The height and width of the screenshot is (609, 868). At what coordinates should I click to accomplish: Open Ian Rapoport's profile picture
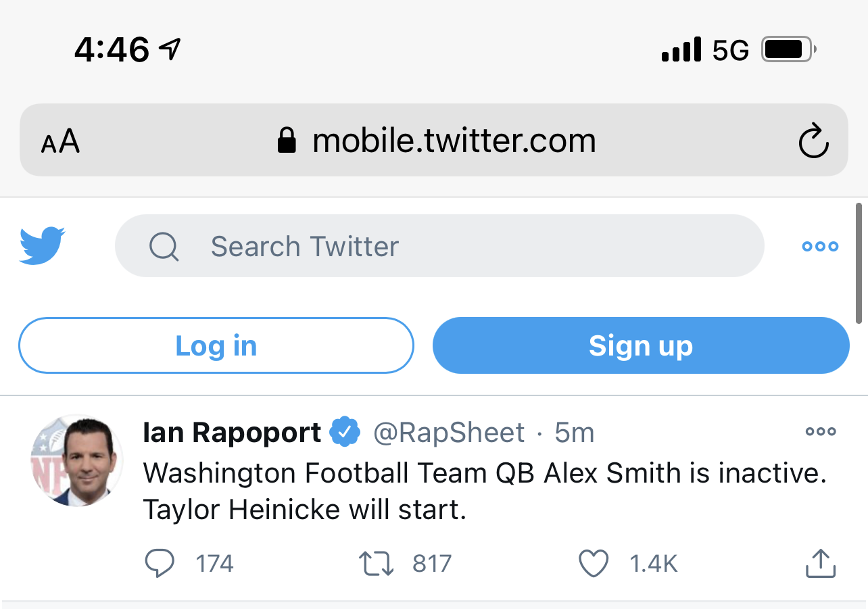pyautogui.click(x=77, y=460)
